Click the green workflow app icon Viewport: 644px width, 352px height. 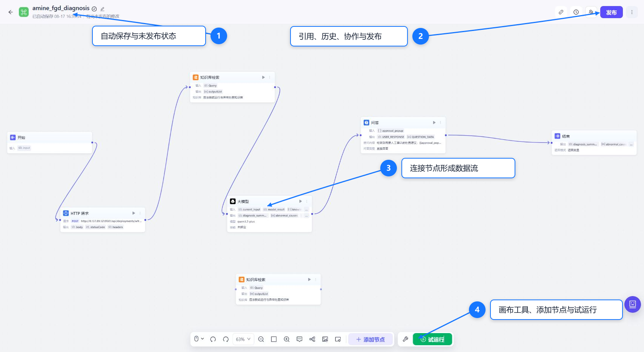pyautogui.click(x=24, y=12)
